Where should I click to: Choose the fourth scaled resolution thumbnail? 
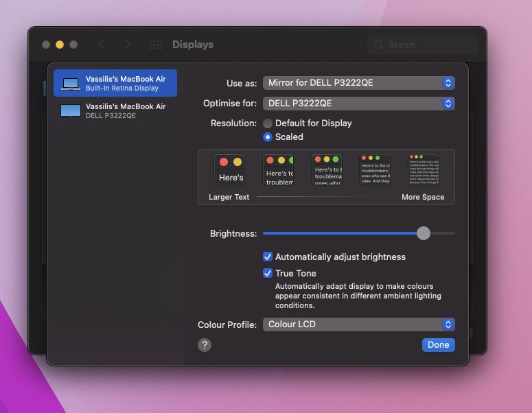[375, 169]
